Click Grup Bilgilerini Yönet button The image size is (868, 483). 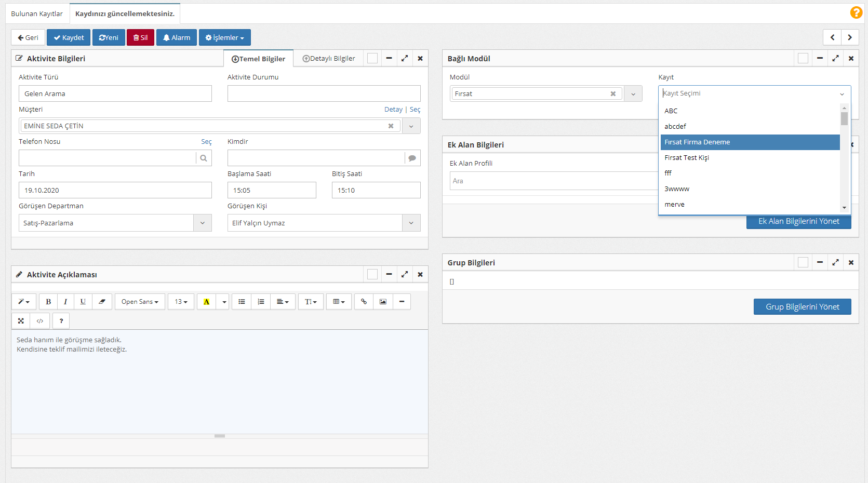802,307
